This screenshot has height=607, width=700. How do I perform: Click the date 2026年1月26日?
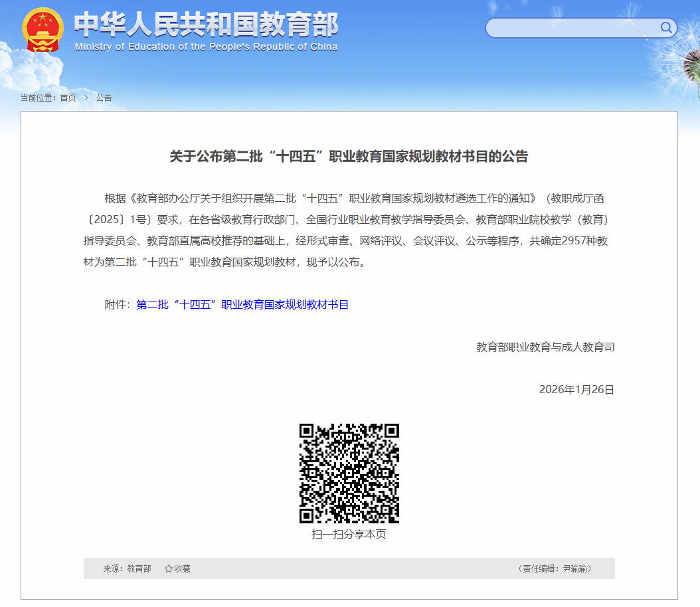pos(576,390)
